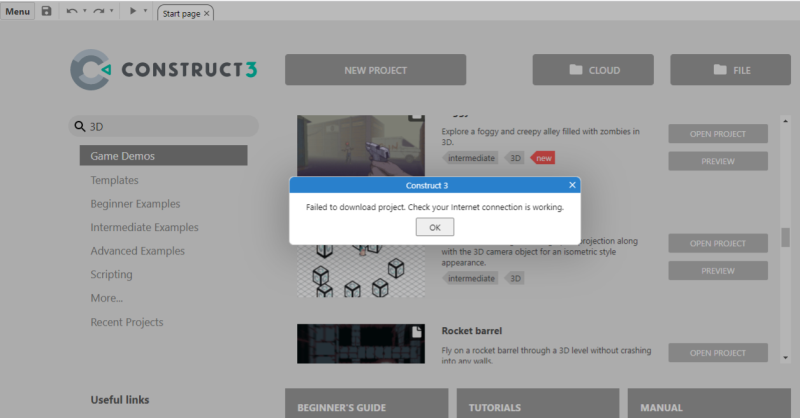Click the Rocket barrel title
This screenshot has height=418, width=800.
pos(471,331)
